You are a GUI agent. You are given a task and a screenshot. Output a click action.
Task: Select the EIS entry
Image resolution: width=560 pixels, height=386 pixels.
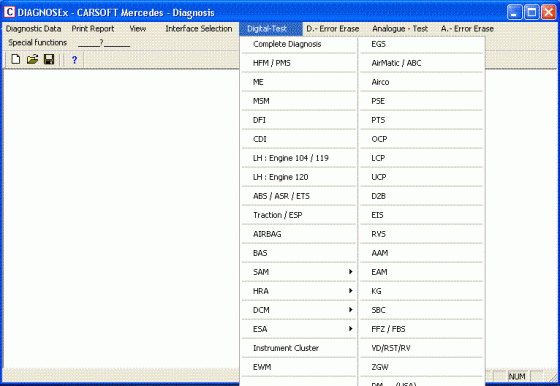[421, 215]
